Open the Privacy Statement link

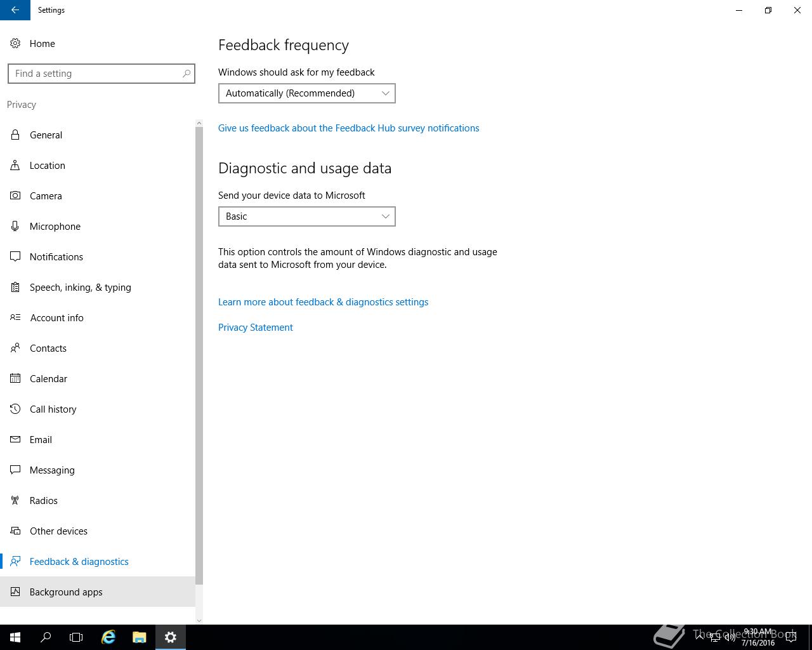point(256,328)
